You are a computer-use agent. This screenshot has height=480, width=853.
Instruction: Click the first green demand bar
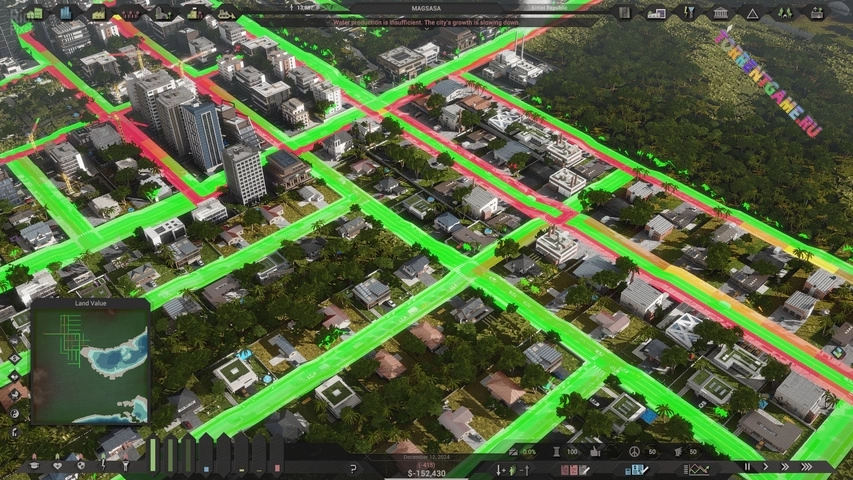tap(154, 454)
